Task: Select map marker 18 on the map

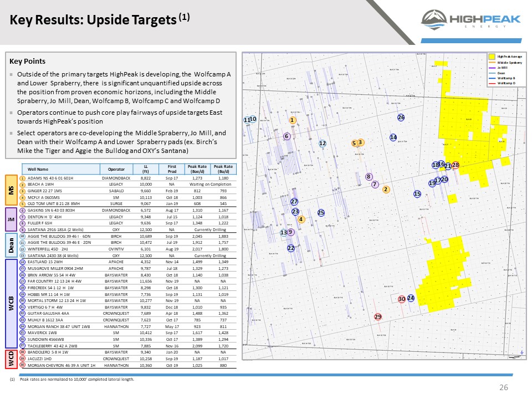Action: click(x=436, y=165)
